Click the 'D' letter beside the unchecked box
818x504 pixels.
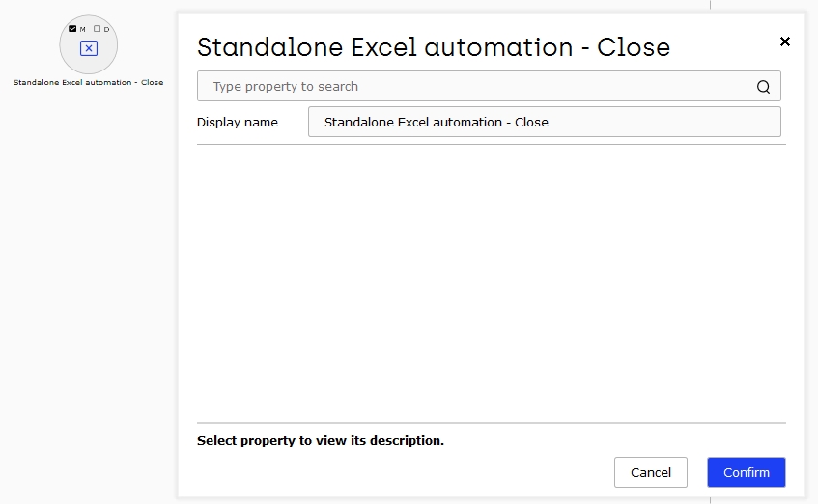coord(106,29)
